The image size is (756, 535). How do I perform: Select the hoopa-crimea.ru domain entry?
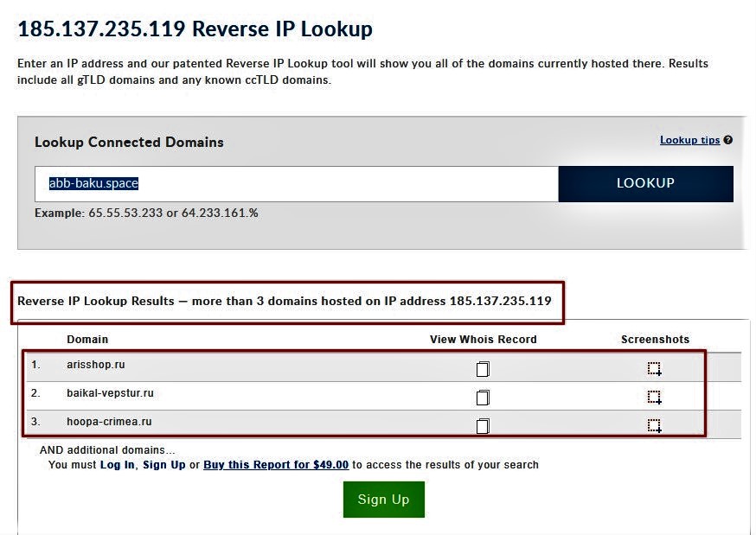[108, 422]
